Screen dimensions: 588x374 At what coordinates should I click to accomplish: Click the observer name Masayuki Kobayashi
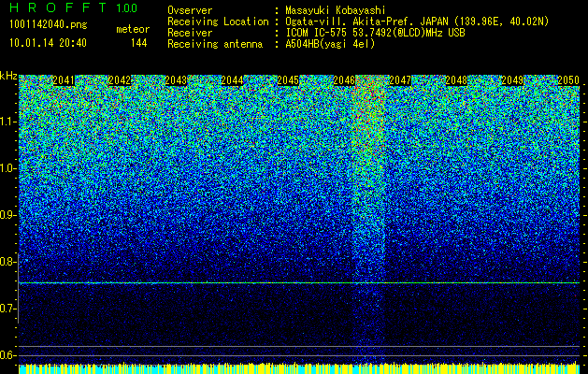[x=335, y=10]
